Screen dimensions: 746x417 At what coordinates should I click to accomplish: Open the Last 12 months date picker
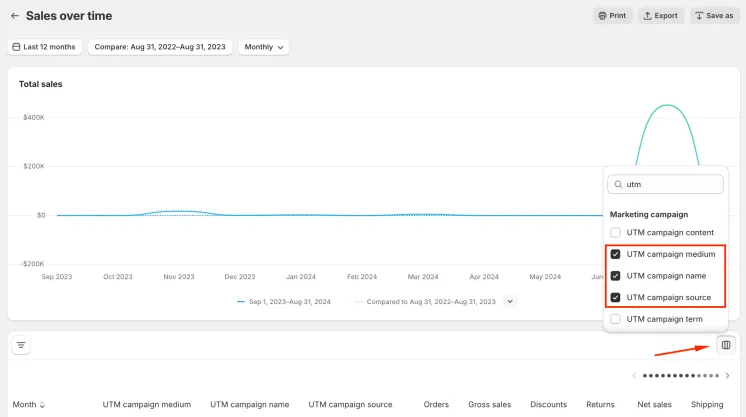(x=44, y=47)
